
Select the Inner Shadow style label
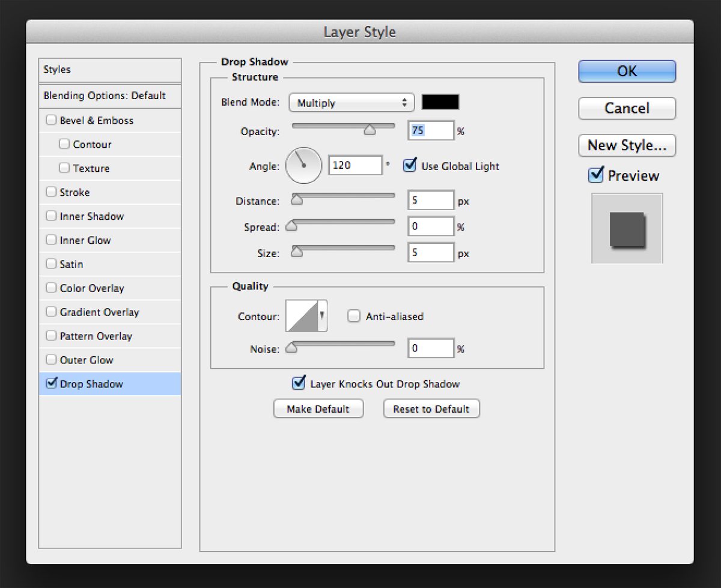tap(92, 216)
